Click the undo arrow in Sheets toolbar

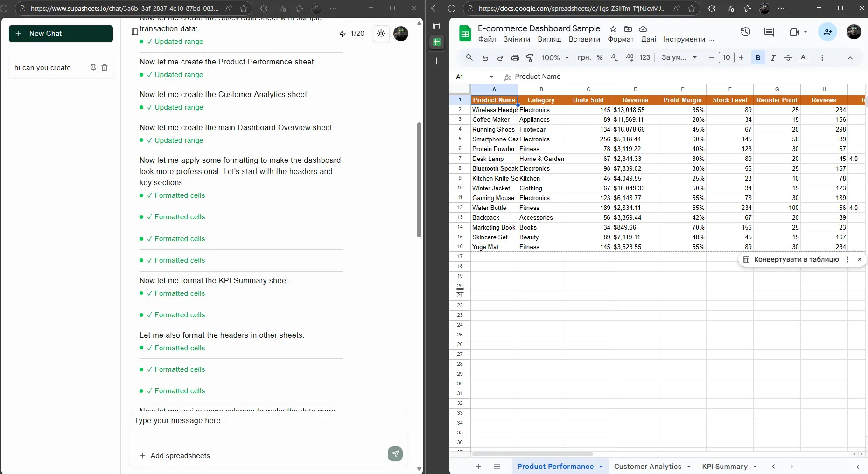485,58
